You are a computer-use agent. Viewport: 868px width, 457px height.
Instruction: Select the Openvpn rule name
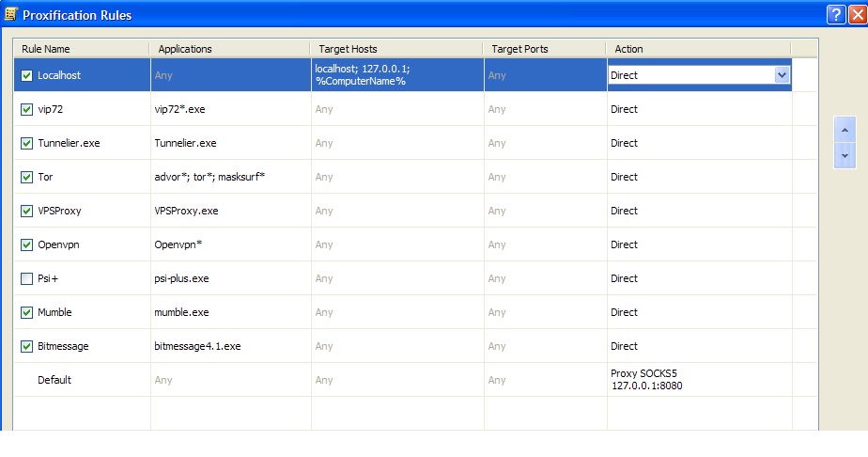point(58,244)
